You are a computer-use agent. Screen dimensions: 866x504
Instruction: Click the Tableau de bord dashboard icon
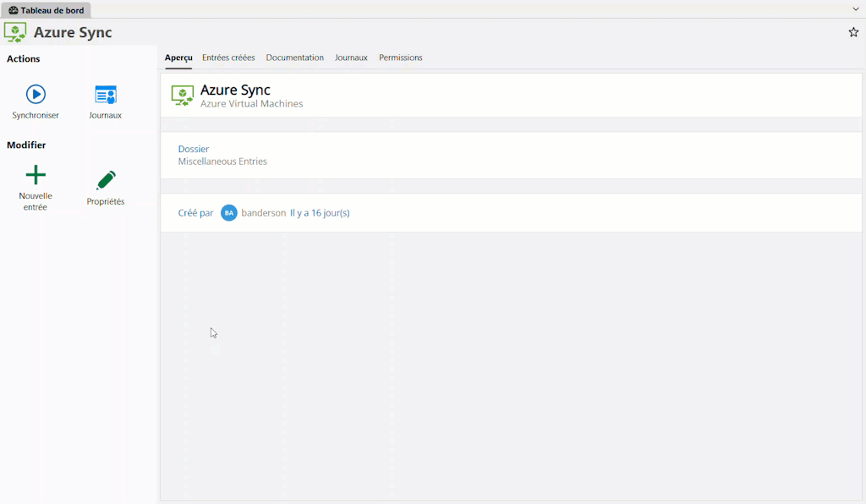pyautogui.click(x=14, y=10)
